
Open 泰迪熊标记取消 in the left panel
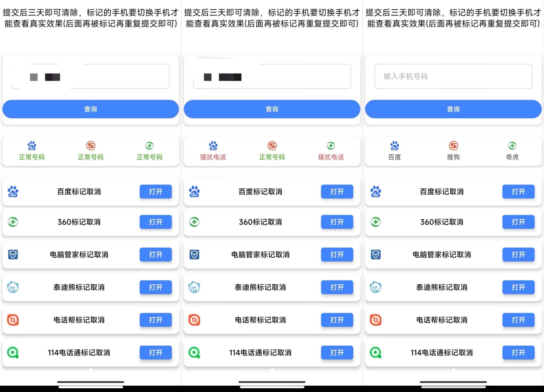[x=156, y=287]
